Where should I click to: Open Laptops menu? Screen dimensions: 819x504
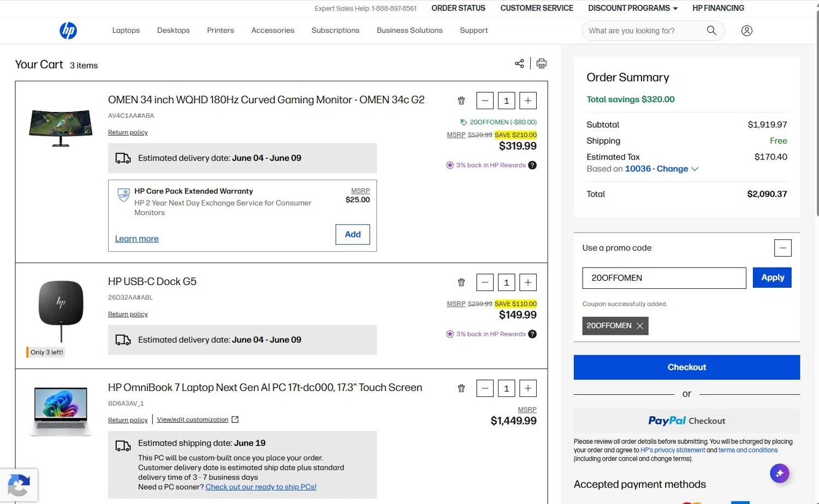coord(126,31)
